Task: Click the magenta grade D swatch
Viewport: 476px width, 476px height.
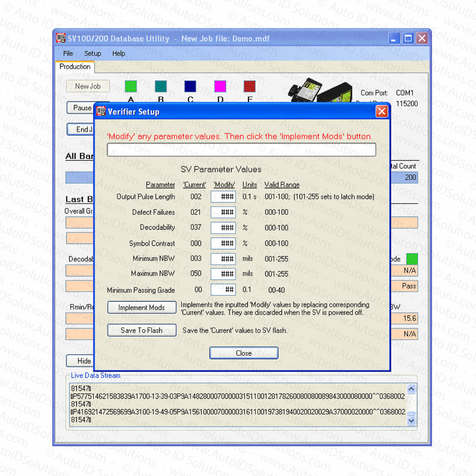Action: 220,86
